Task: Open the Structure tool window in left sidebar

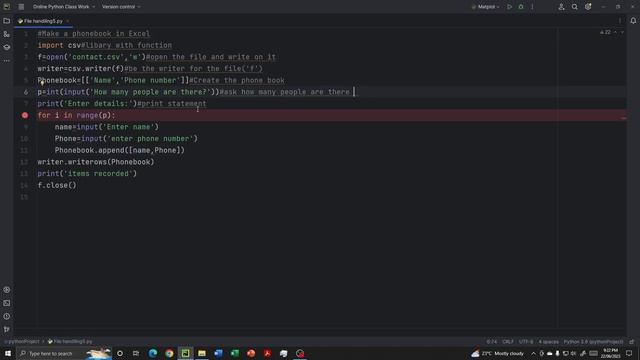Action: (7, 34)
